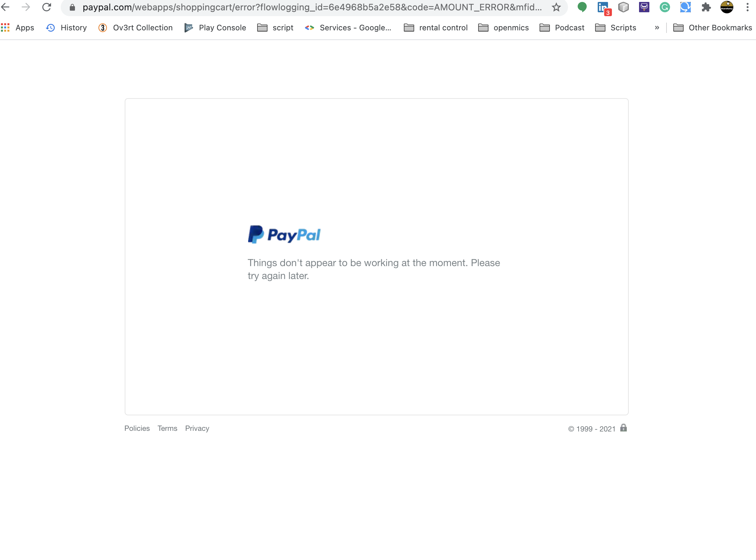Open the green circle extension
756x560 pixels.
click(582, 7)
